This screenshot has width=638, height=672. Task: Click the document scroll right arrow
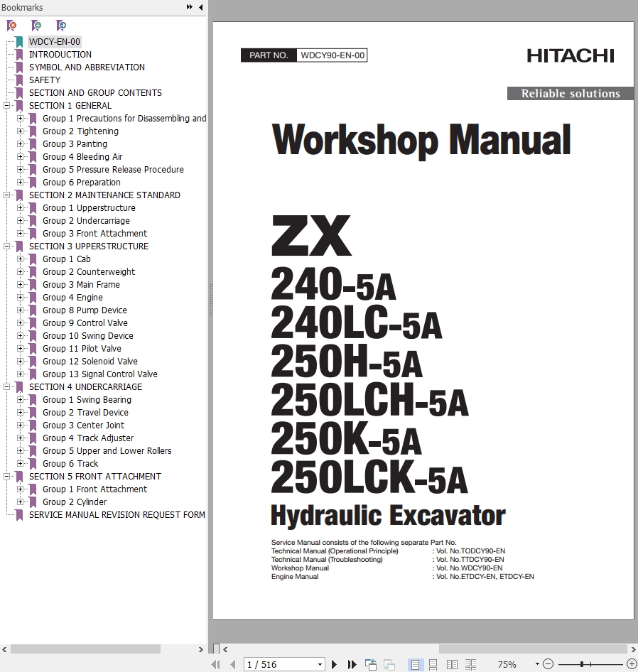pyautogui.click(x=633, y=649)
